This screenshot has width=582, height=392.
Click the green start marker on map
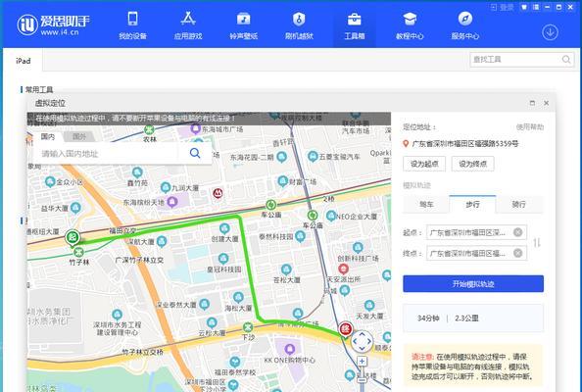tap(73, 237)
